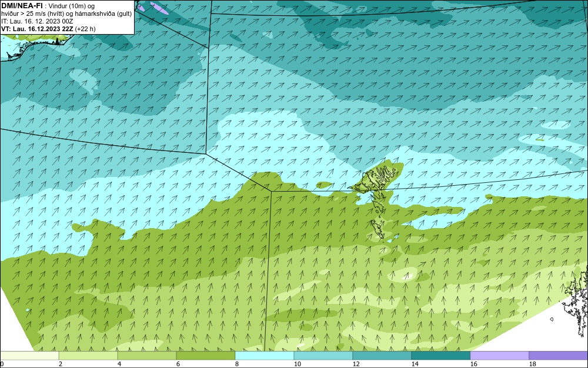Click the 'hviður > 25 m/s (hvítt)' text line
The height and width of the screenshot is (368, 588).
(x=66, y=14)
